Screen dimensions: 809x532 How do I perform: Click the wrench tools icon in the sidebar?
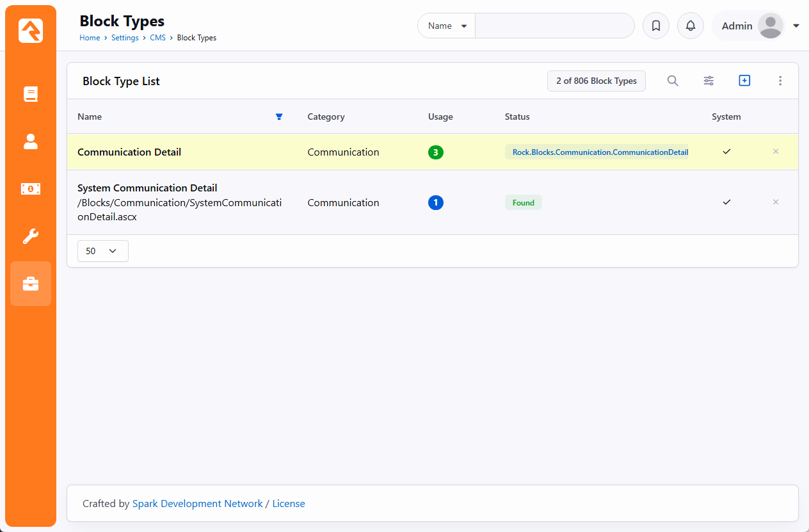coord(30,236)
